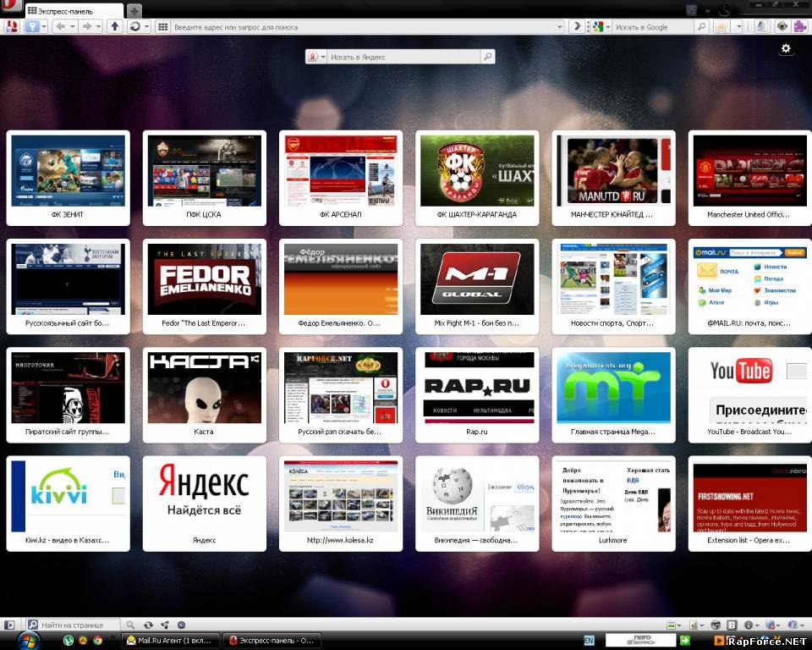Image resolution: width=812 pixels, height=650 pixels.
Task: Launch uTorrent from quick launch
Action: click(68, 641)
